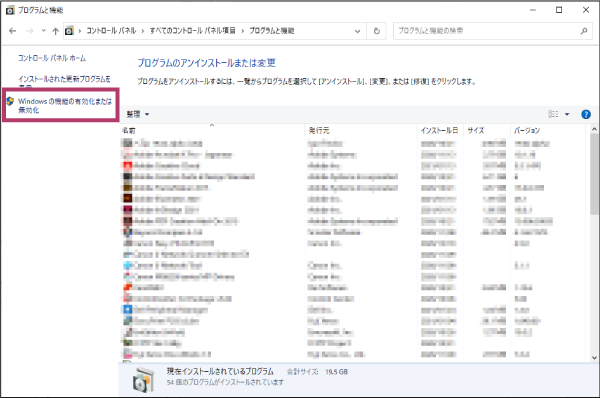The width and height of the screenshot is (600, 398).
Task: Refresh the programs list
Action: point(377,31)
